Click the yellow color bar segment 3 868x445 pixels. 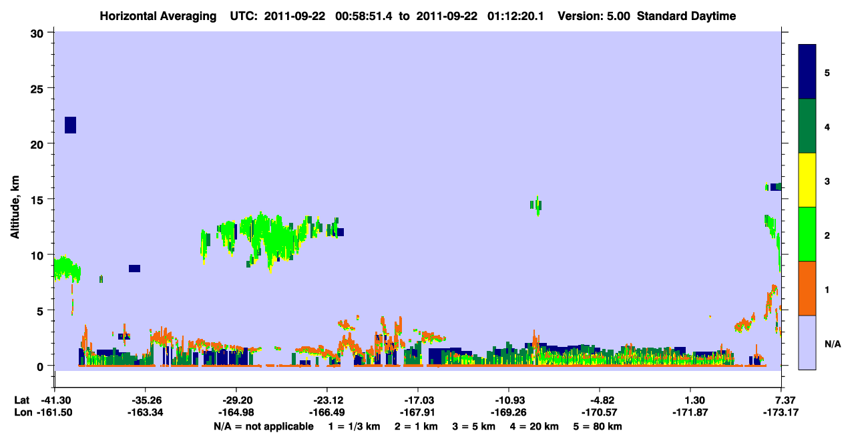(807, 180)
